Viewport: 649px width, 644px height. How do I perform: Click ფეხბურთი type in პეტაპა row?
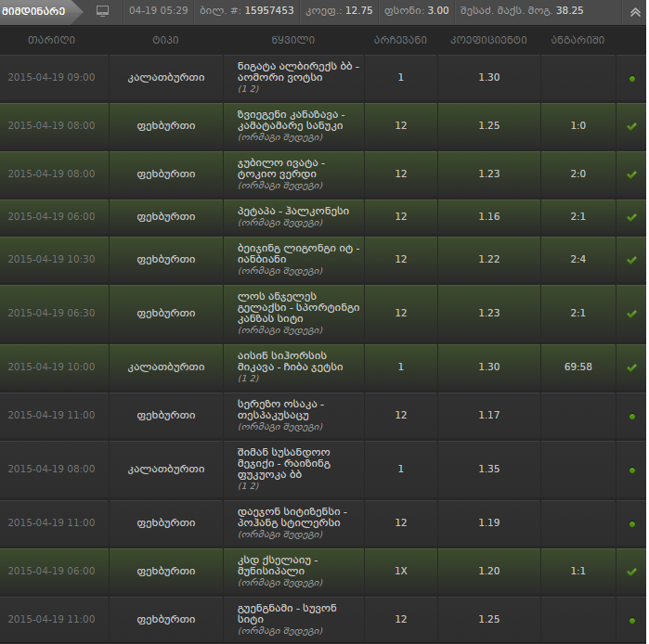click(x=165, y=217)
